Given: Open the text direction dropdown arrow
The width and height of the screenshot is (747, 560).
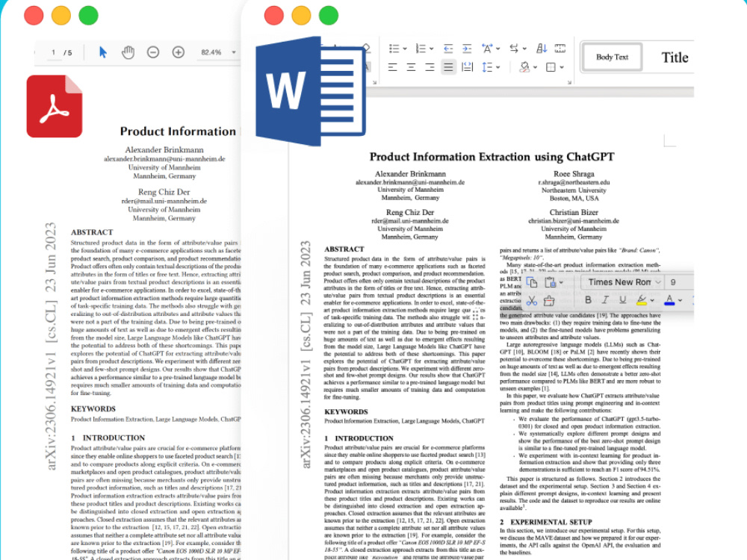Looking at the screenshot, I should click(x=524, y=49).
